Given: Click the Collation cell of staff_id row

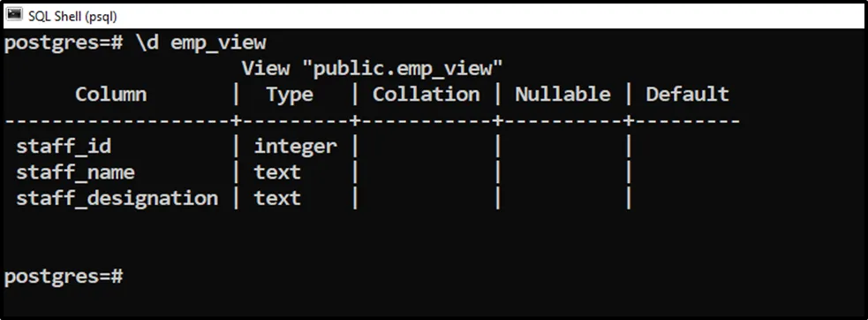Looking at the screenshot, I should 426,147.
